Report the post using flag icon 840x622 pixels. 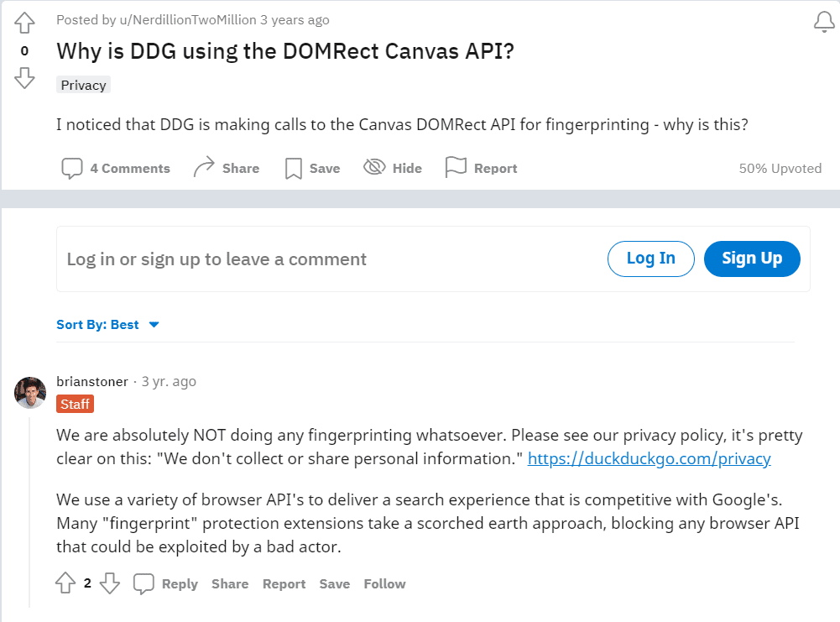[456, 167]
